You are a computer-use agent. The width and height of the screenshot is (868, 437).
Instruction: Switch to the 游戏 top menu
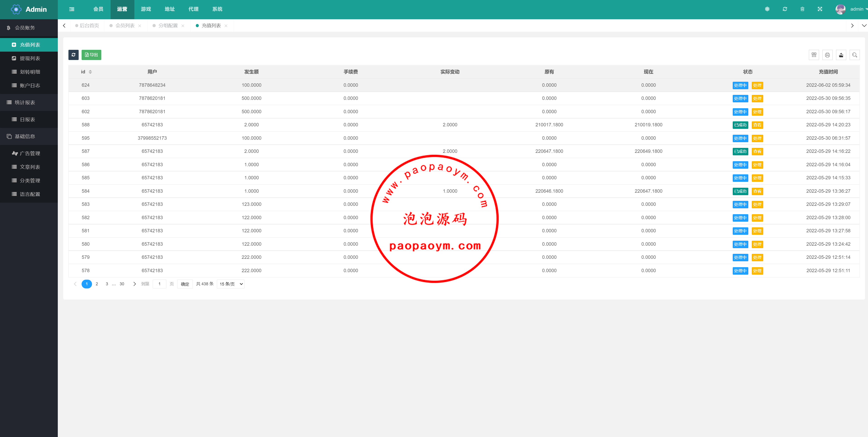tap(145, 9)
